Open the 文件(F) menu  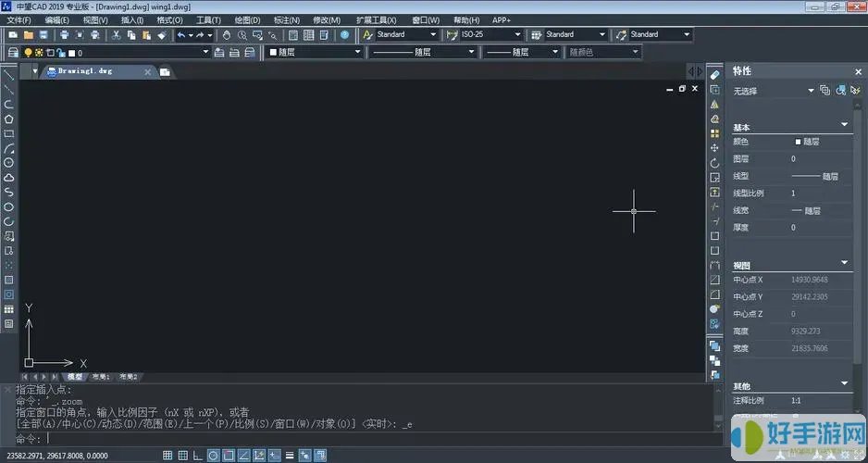coord(19,20)
